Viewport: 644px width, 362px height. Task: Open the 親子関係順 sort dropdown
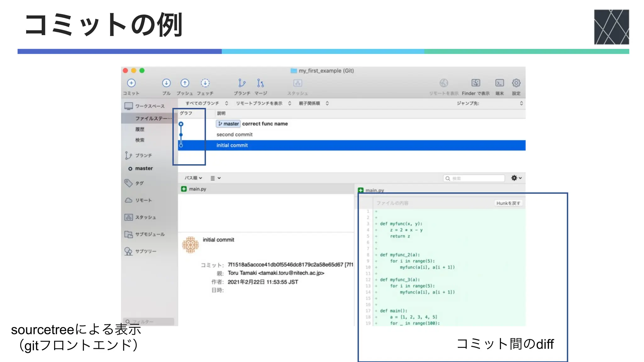point(314,103)
